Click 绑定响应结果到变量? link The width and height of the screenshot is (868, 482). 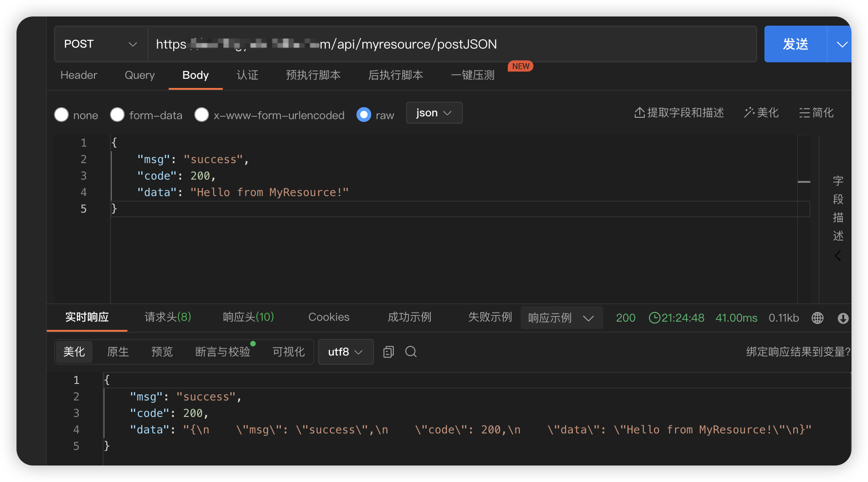798,352
